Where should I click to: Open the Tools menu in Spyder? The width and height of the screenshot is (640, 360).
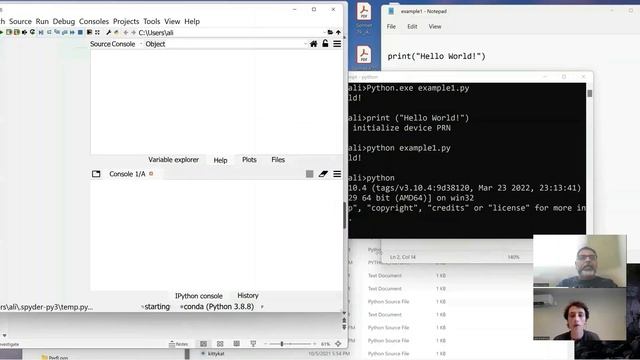tap(151, 21)
